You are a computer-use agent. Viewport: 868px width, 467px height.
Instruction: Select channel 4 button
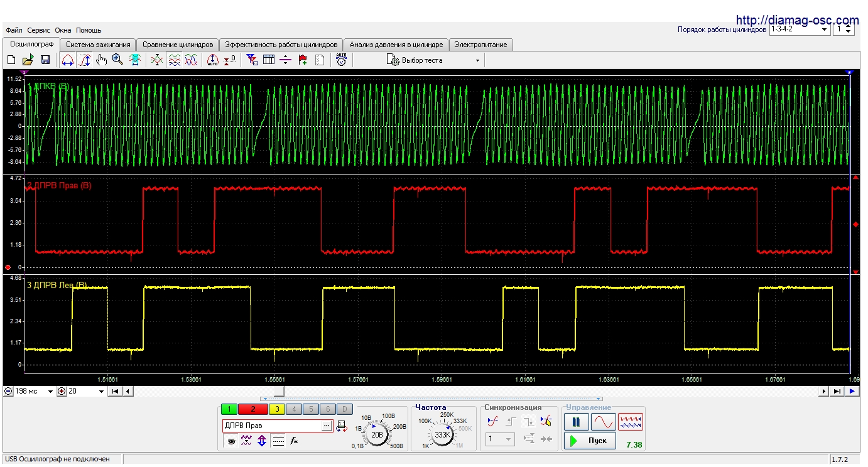294,409
